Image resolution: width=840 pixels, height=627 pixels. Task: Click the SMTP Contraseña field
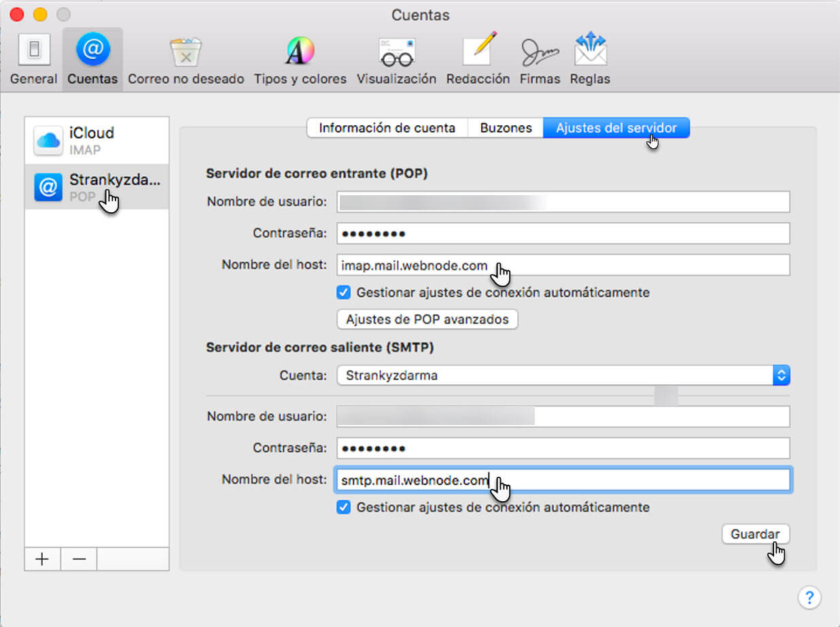pyautogui.click(x=563, y=448)
